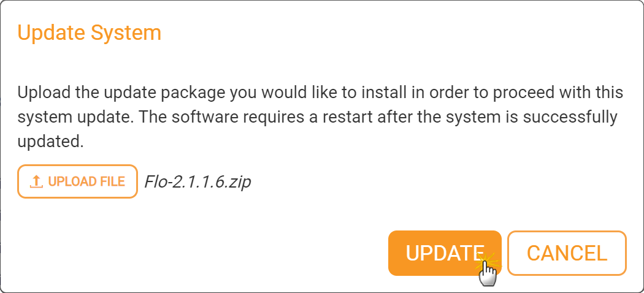Click the CANCEL button
644x293 pixels.
(567, 253)
